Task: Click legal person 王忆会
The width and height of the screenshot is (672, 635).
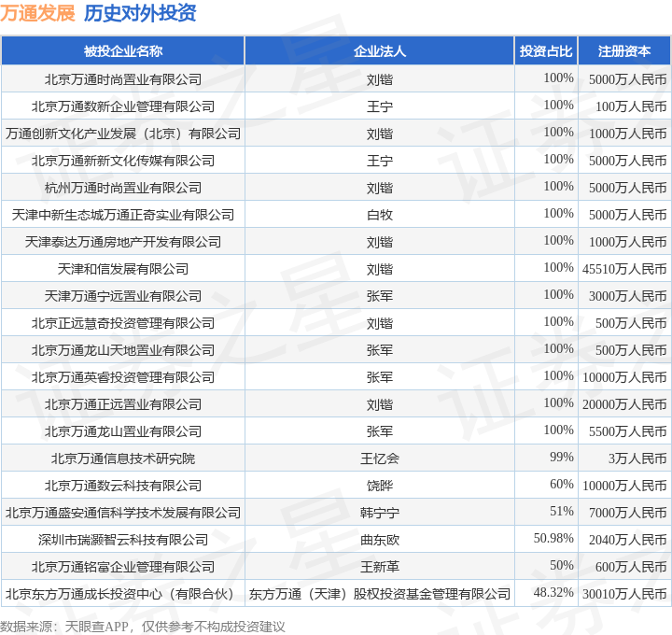Action: [379, 459]
